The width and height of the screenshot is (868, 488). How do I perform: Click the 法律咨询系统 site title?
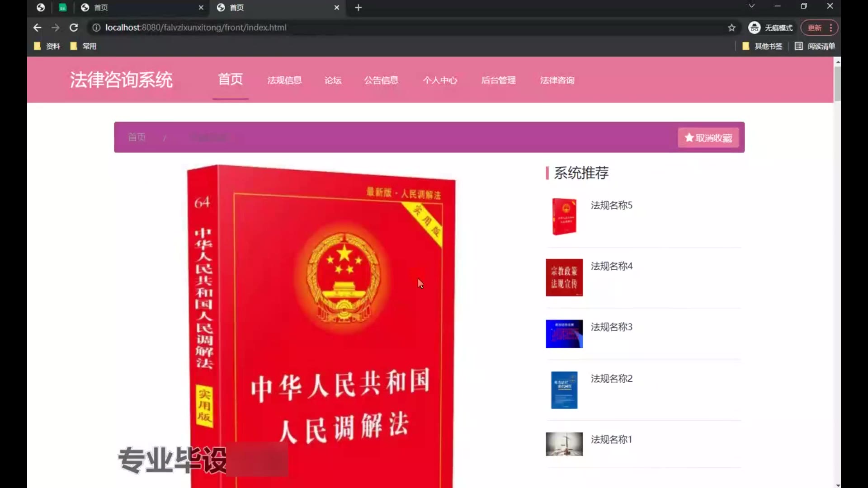click(x=121, y=80)
